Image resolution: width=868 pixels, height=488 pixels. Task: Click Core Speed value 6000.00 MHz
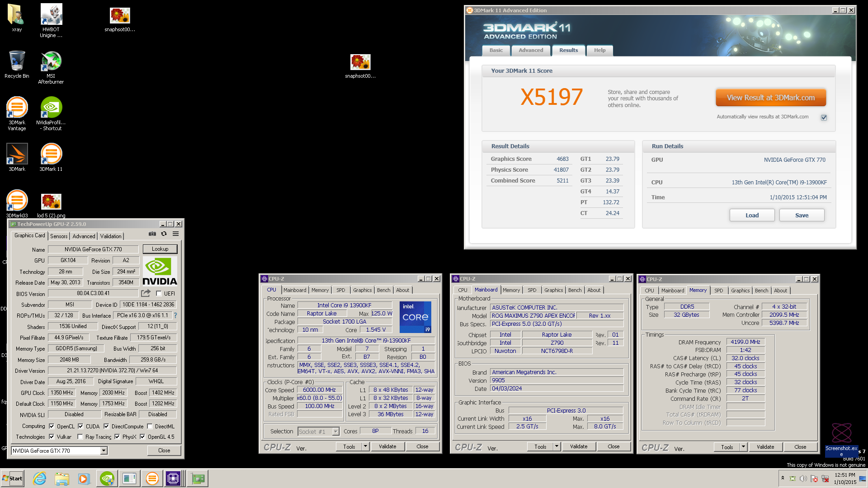[x=319, y=390]
